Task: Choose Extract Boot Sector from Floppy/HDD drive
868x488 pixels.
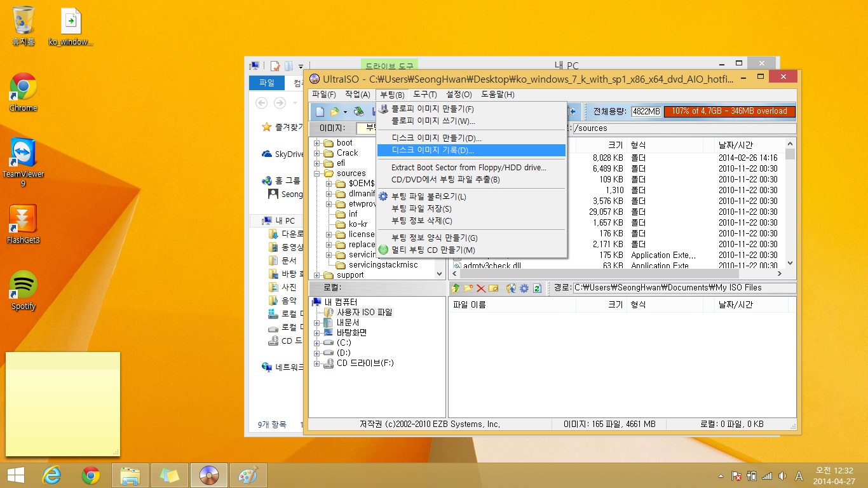Action: 471,168
